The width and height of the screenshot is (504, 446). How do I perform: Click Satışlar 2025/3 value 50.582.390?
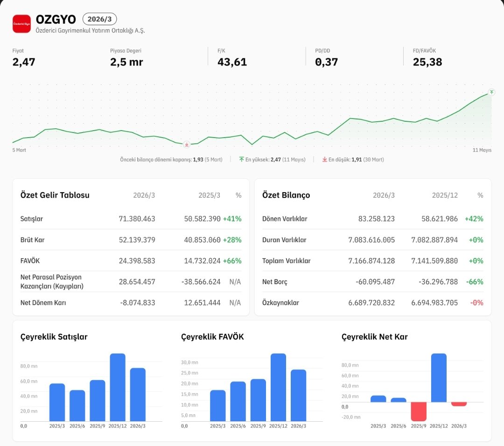click(x=202, y=219)
